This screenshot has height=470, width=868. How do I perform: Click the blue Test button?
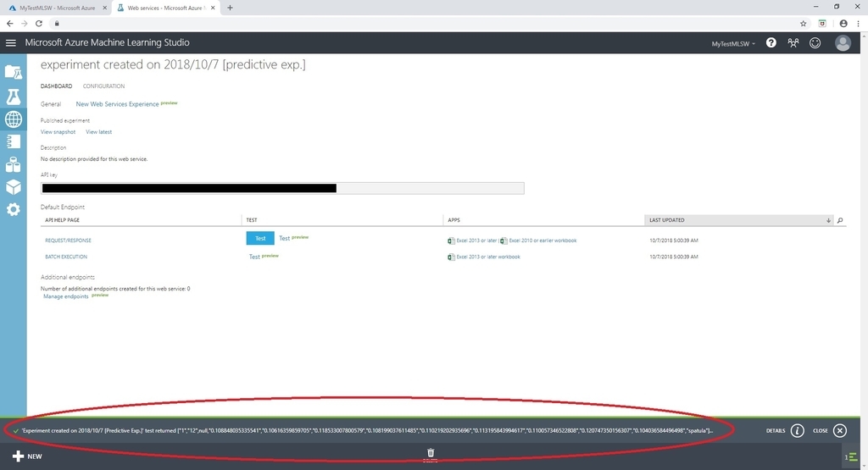(260, 238)
